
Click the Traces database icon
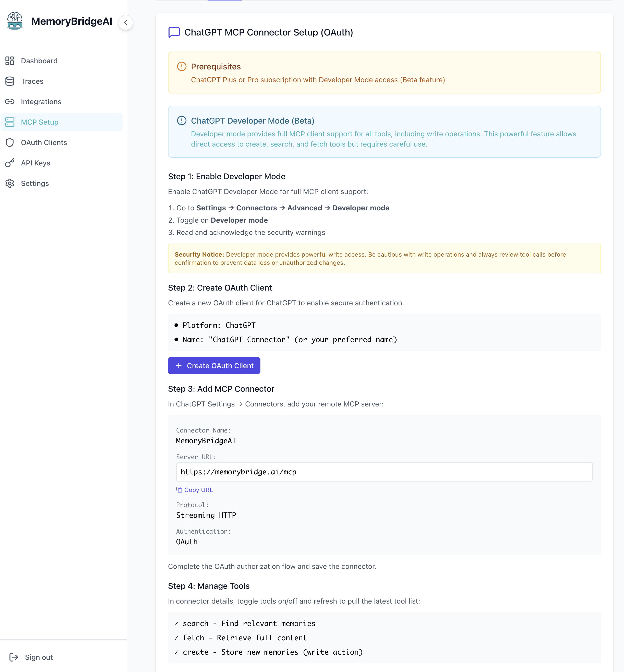(10, 81)
